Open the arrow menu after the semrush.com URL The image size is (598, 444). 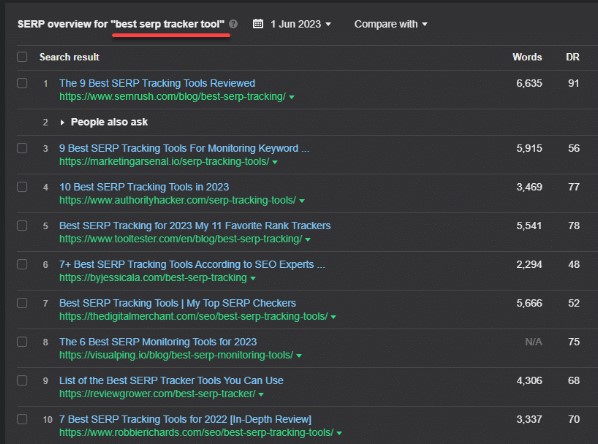[292, 97]
